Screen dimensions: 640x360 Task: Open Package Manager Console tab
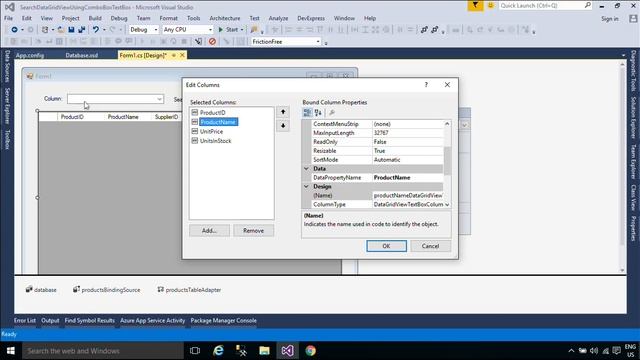coord(224,321)
